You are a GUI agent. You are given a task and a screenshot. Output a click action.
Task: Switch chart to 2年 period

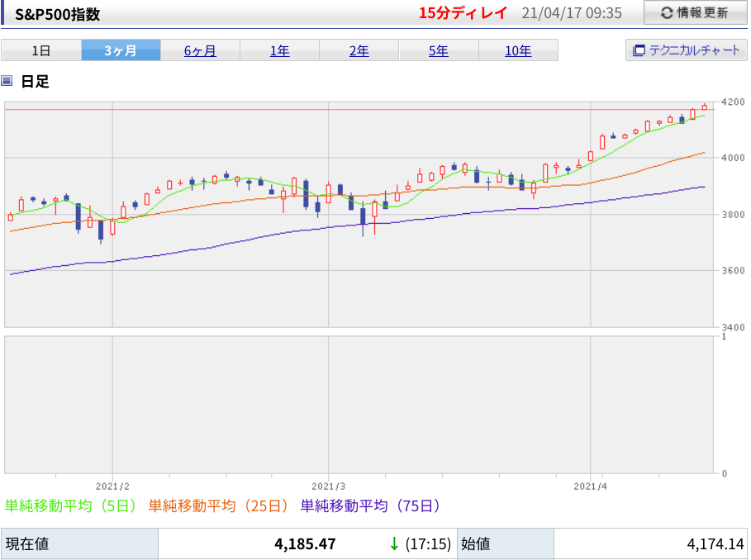pos(359,50)
